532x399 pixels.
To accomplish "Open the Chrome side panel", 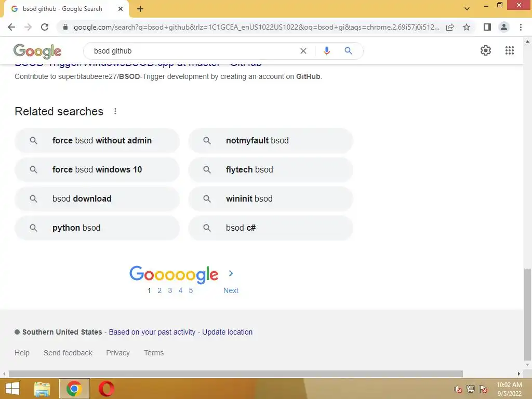I will coord(487,27).
